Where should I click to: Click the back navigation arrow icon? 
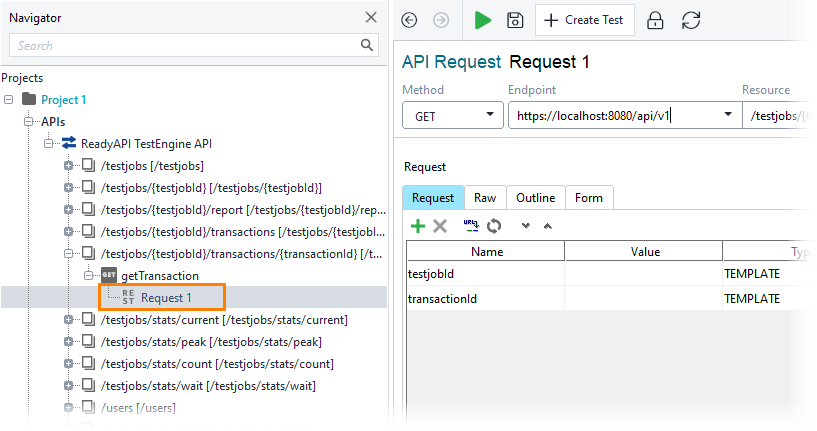coord(409,20)
